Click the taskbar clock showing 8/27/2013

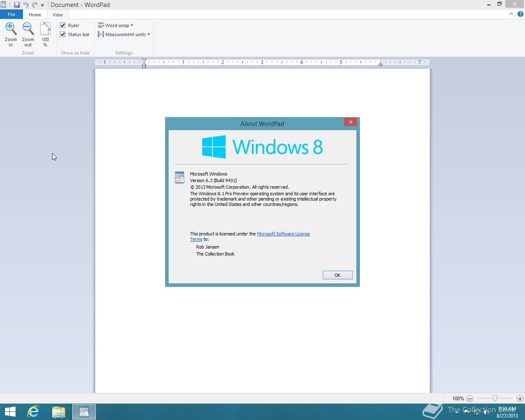[507, 412]
